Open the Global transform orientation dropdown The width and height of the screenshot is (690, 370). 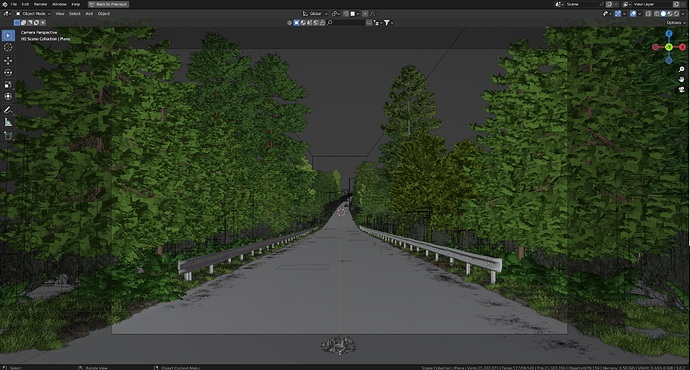pos(315,14)
